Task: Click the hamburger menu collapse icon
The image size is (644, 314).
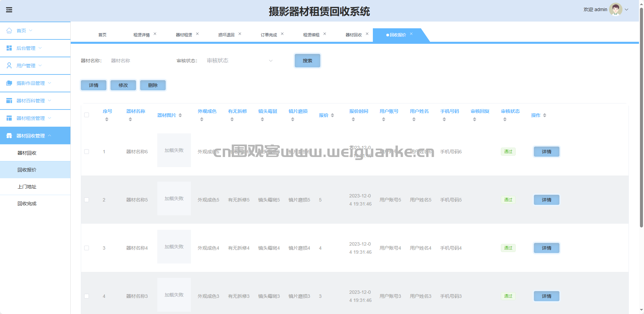Action: [x=9, y=10]
